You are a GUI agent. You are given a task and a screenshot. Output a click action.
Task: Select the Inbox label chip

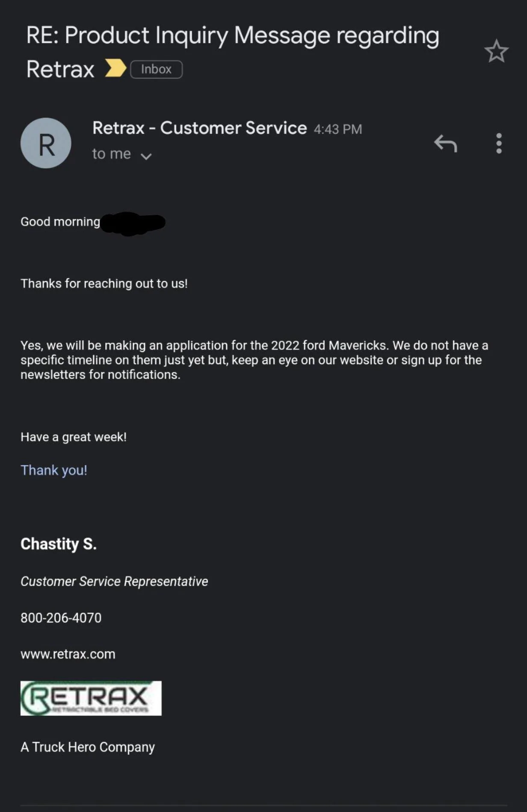click(x=156, y=69)
